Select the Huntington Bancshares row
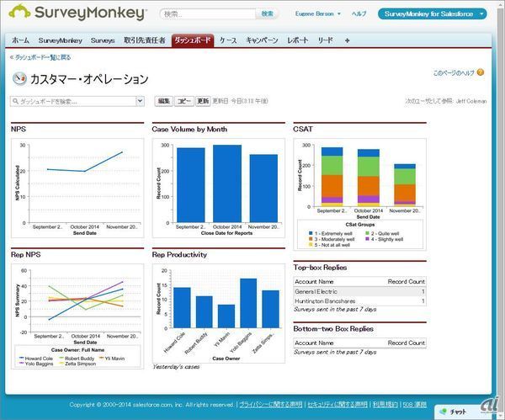The image size is (505, 420). click(359, 300)
